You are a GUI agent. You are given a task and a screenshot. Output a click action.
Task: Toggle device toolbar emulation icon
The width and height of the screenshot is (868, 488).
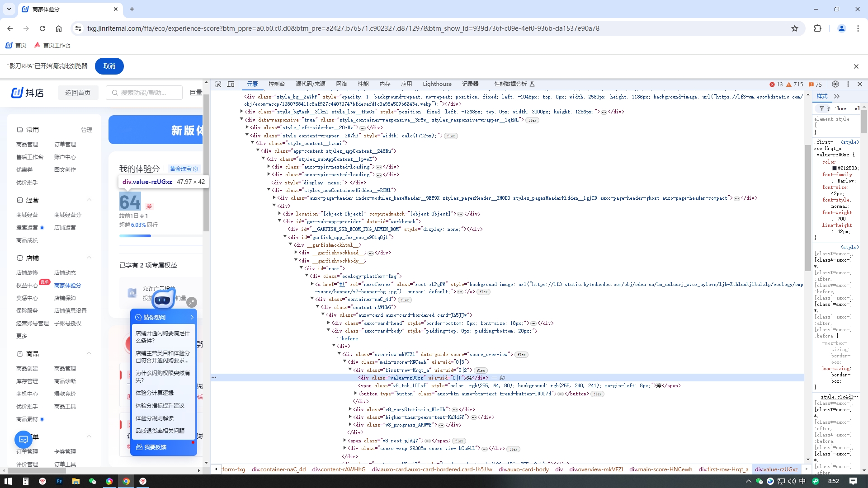(231, 84)
